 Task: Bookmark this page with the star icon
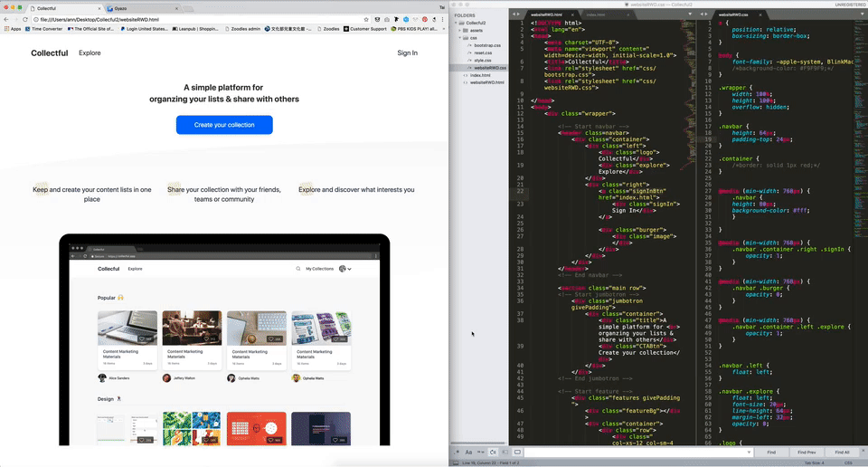pos(366,19)
